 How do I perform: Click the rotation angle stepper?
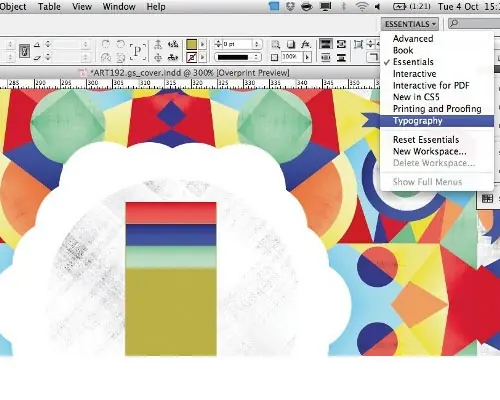coord(48,44)
